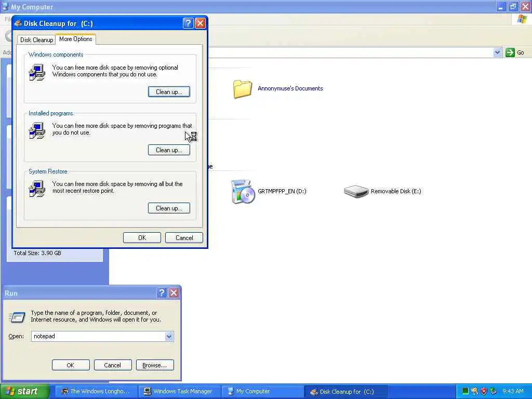This screenshot has width=532, height=399.
Task: Click the 9:43 AM system clock
Action: [513, 392]
